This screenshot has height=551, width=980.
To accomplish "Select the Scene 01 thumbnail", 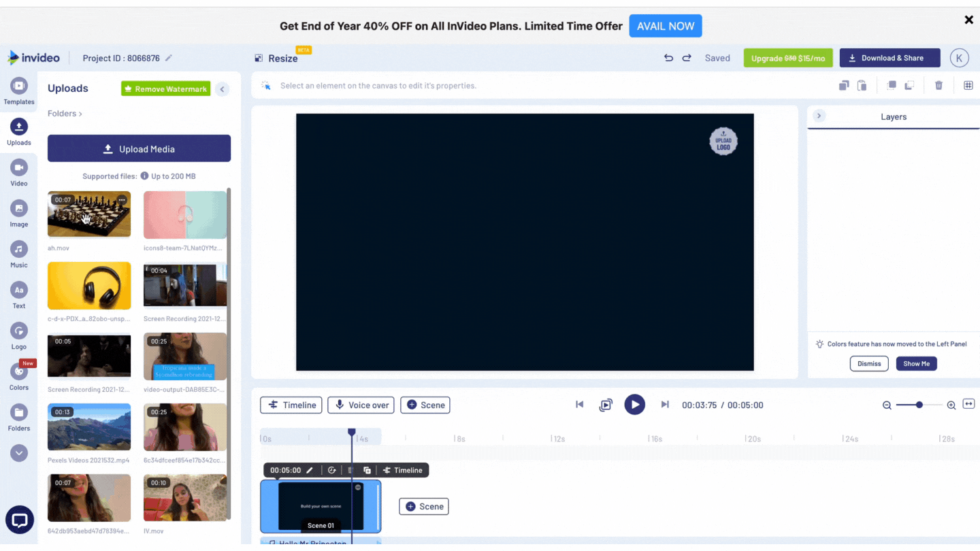I will [321, 506].
